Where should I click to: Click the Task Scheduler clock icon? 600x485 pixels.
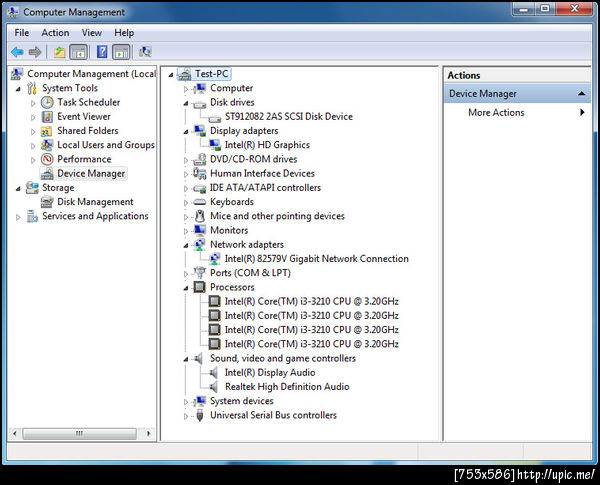click(x=47, y=103)
